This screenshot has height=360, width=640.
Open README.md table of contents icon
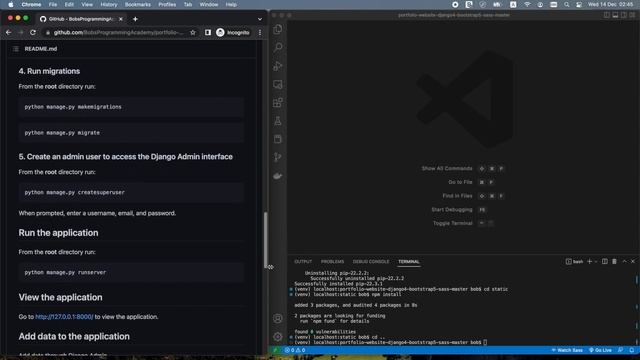click(x=16, y=49)
